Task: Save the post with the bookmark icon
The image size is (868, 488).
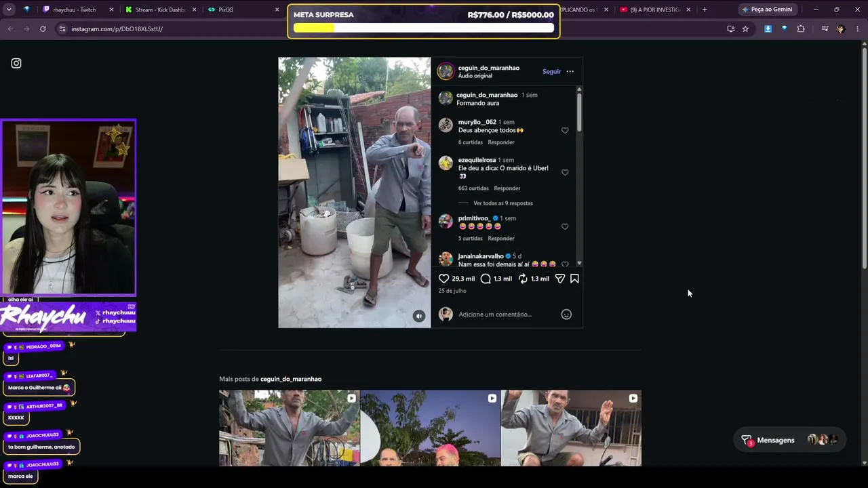Action: [x=574, y=279]
